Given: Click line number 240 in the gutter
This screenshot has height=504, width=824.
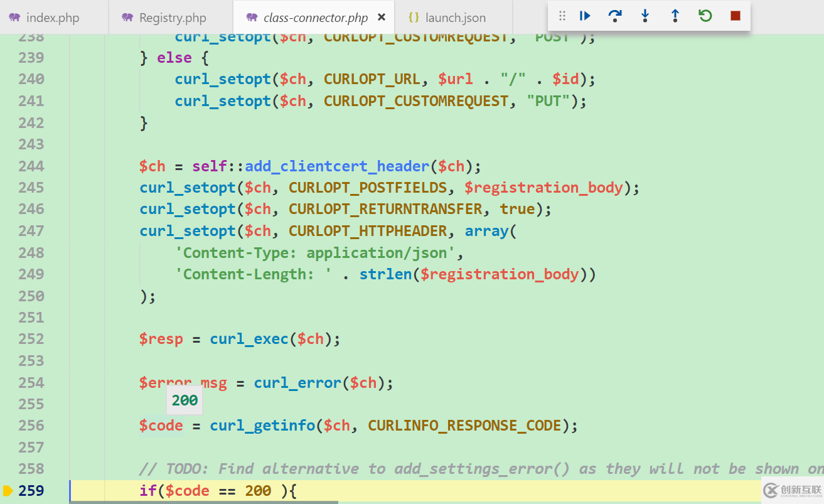Looking at the screenshot, I should pos(31,79).
